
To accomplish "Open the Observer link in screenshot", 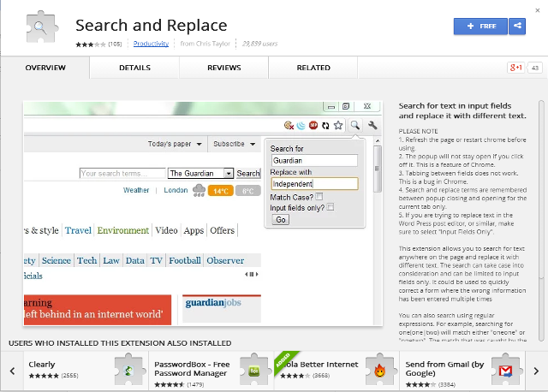I will (225, 261).
